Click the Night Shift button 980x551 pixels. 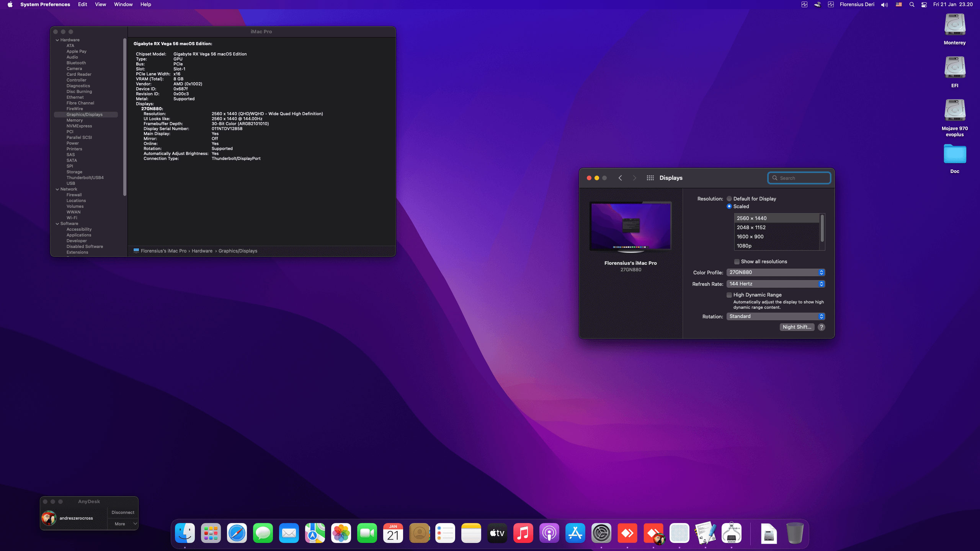coord(797,327)
